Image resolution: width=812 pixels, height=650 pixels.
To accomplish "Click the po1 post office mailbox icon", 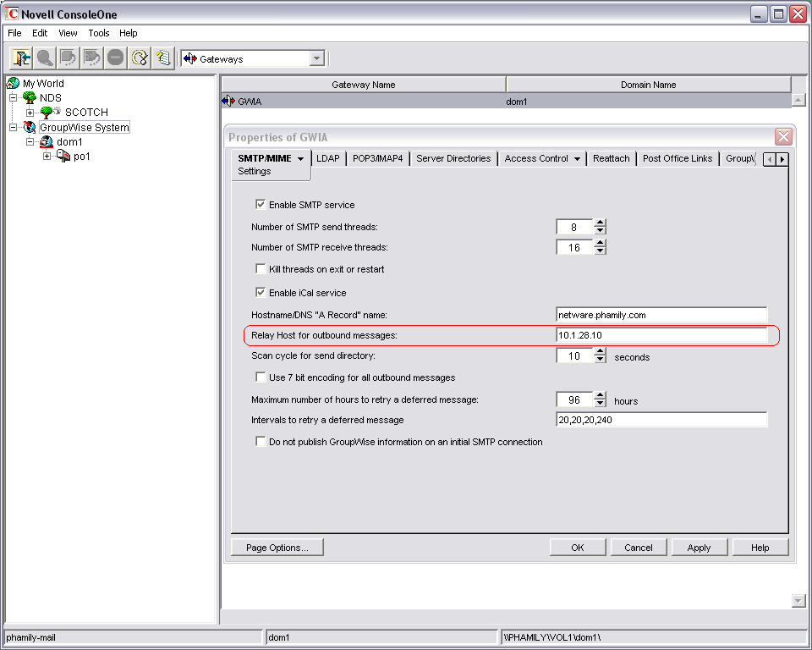I will pos(63,156).
